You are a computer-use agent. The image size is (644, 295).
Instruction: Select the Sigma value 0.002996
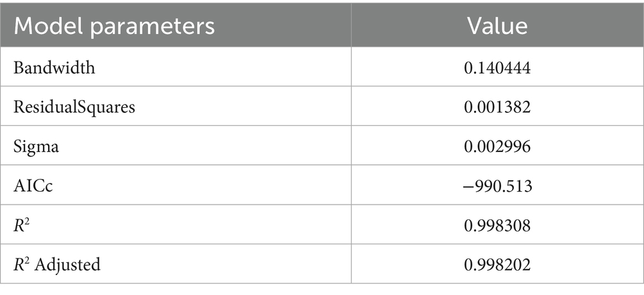[x=497, y=146]
